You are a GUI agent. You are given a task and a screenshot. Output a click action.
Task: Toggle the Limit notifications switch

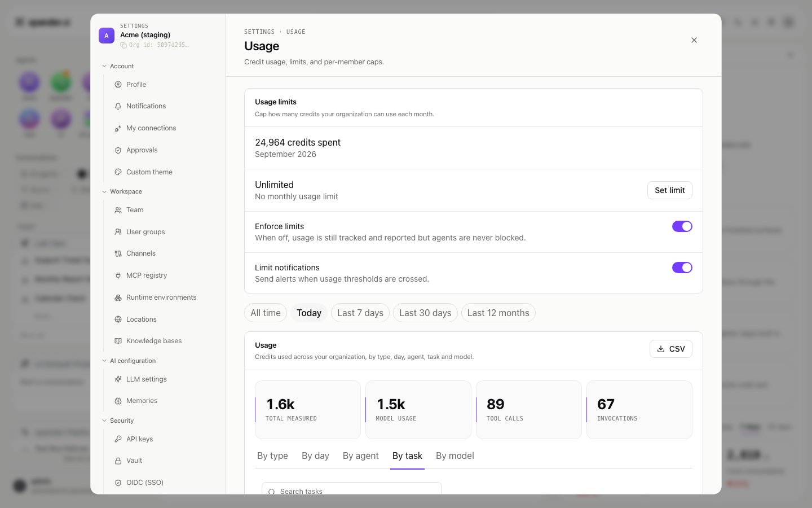point(682,268)
